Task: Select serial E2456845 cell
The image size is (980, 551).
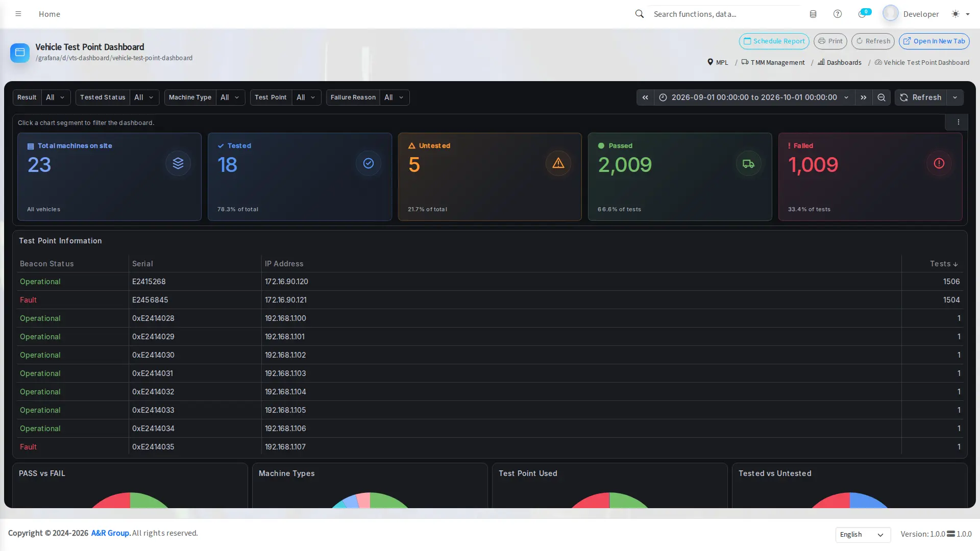Action: click(195, 300)
